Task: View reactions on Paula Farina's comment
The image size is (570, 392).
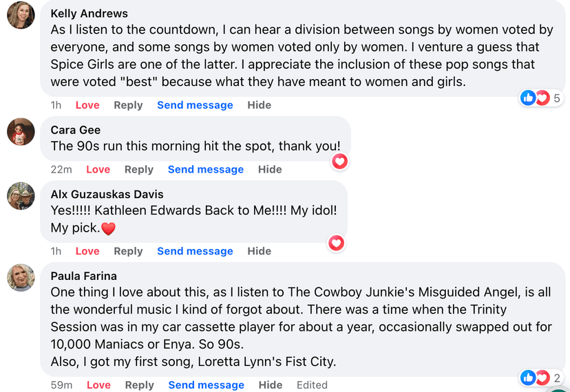Action: pos(541,378)
